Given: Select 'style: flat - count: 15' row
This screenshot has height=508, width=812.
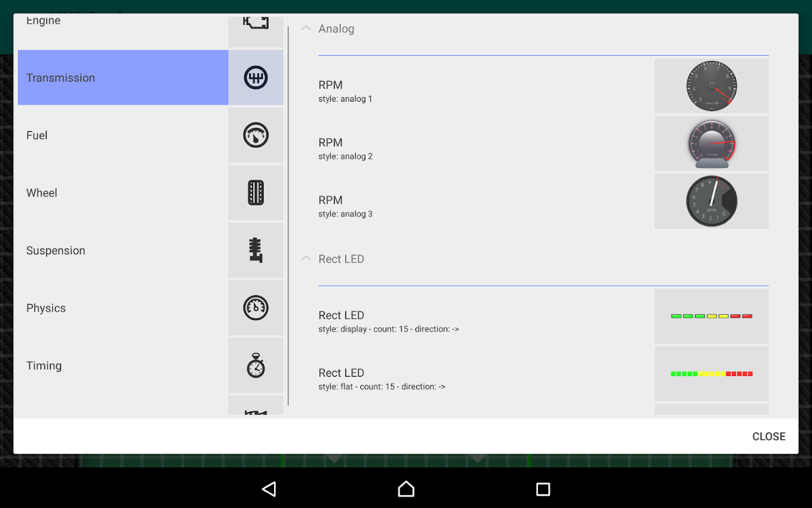Looking at the screenshot, I should click(x=544, y=374).
